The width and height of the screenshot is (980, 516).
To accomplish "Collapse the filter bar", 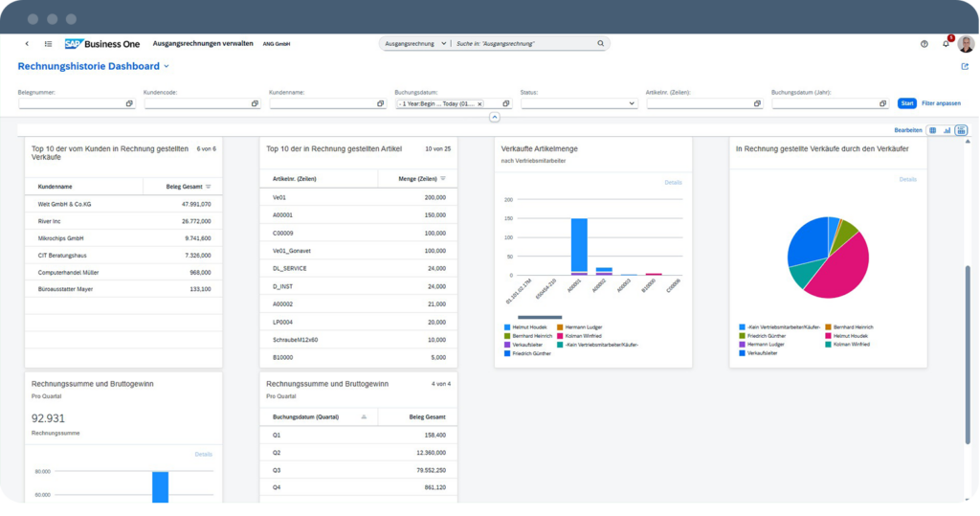I will coord(495,117).
